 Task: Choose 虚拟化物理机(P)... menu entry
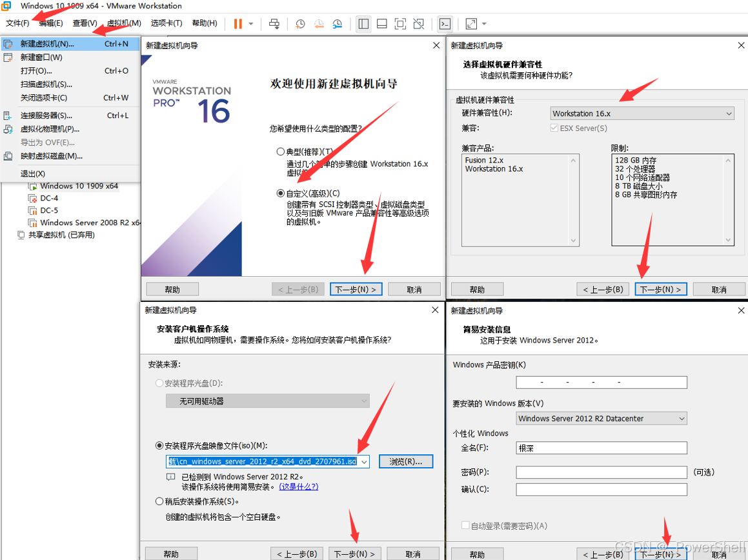[x=70, y=129]
